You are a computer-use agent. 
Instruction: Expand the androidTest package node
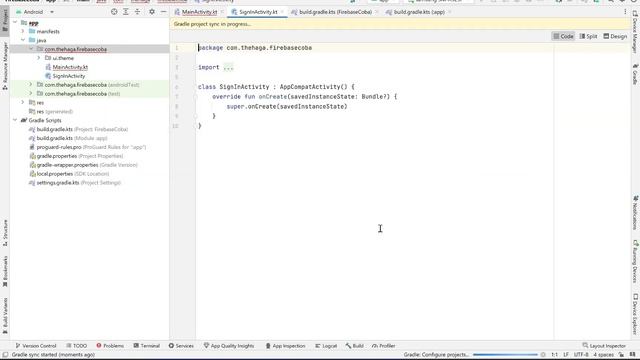(x=31, y=84)
